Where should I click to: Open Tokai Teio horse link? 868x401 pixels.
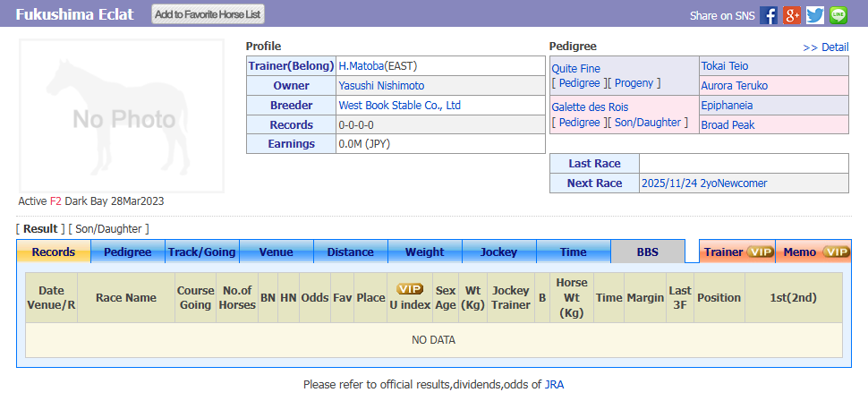[725, 66]
